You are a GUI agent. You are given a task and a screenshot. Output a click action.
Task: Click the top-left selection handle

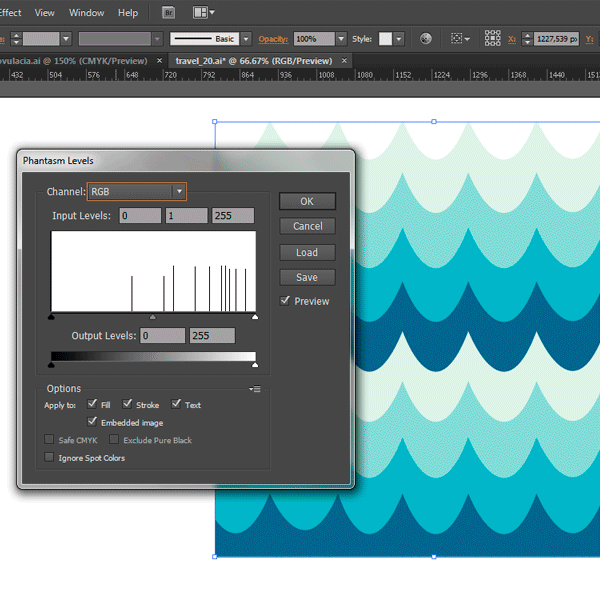[x=215, y=122]
